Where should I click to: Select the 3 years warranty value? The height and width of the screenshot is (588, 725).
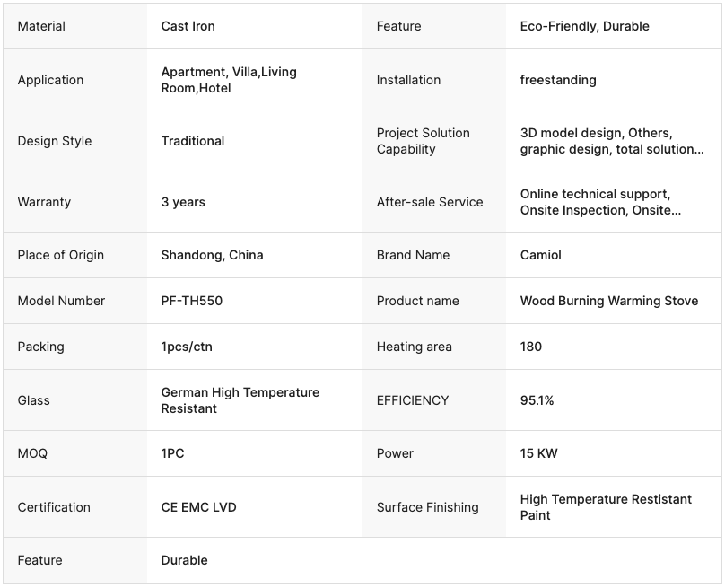coord(183,202)
